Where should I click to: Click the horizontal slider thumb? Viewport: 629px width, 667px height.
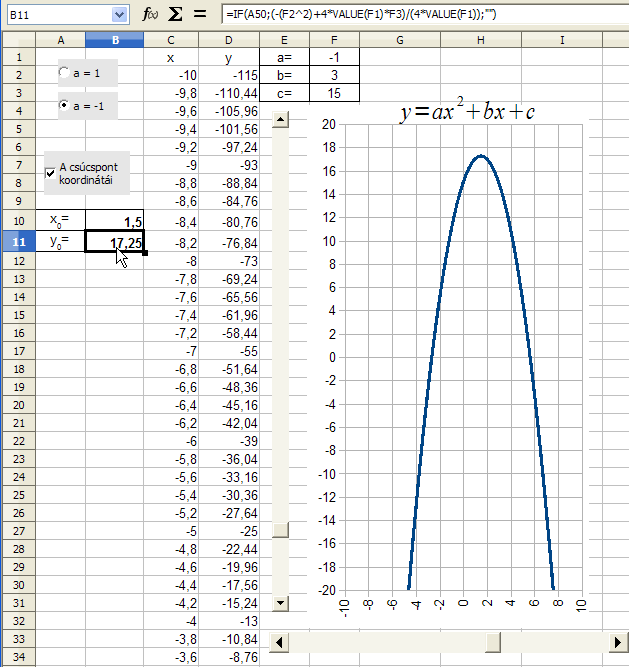(x=492, y=642)
